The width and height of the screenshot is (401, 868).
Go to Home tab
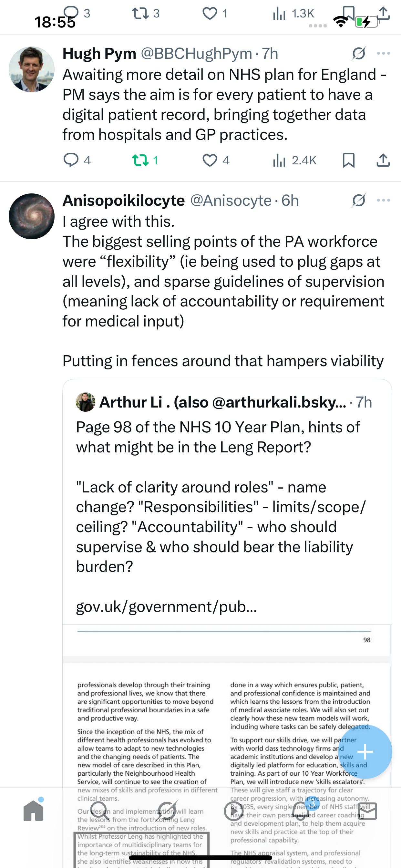point(33,811)
